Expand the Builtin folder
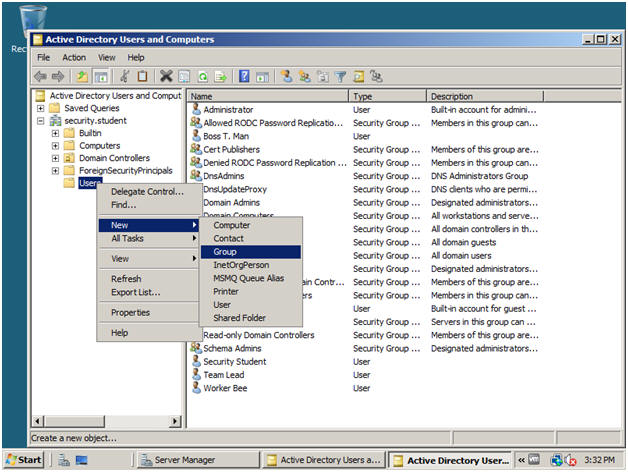Screen dimensions: 628x472 (x=55, y=133)
